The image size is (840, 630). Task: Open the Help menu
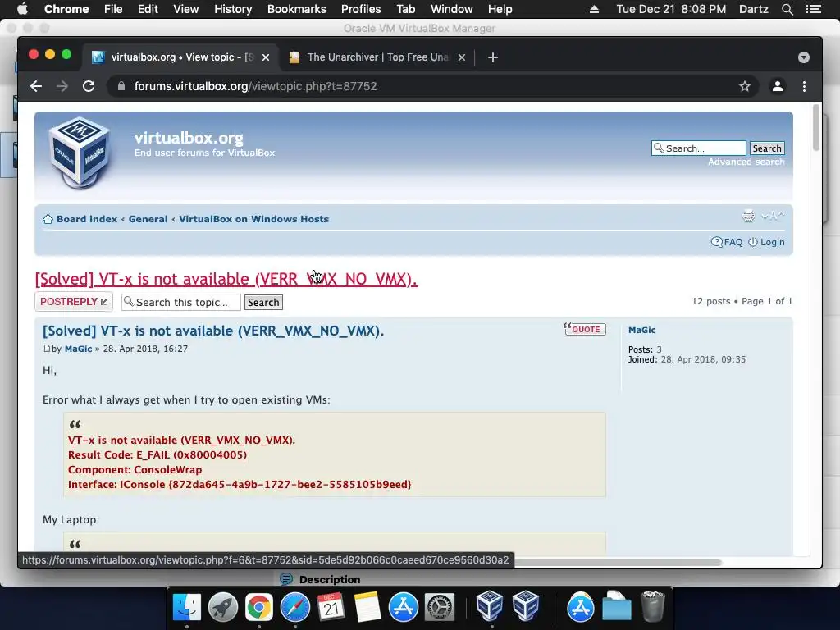(500, 9)
